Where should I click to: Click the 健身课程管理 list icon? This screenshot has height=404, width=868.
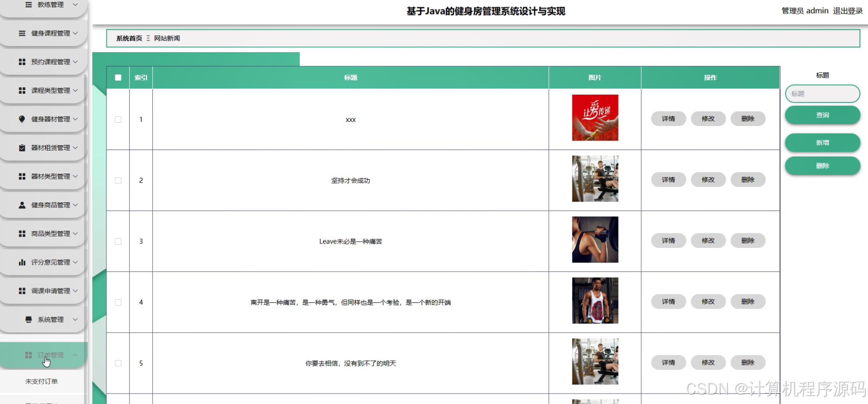pos(22,33)
